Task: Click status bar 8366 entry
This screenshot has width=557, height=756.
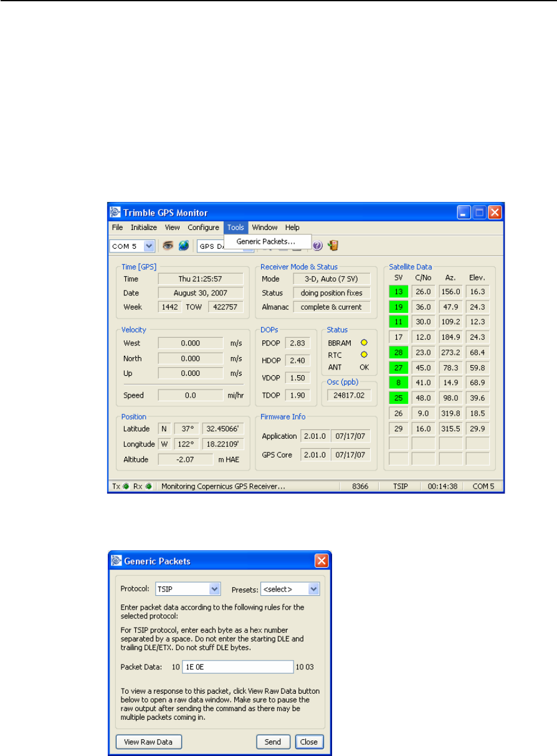Action: [359, 487]
